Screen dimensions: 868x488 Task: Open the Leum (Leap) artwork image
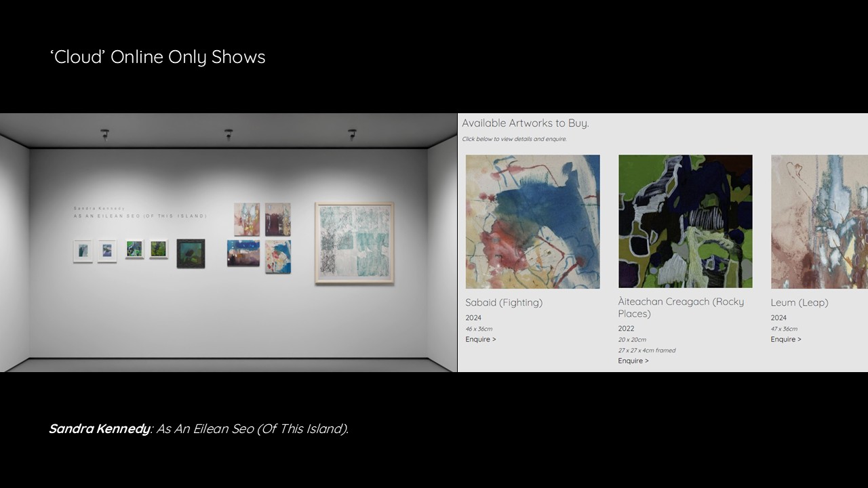pyautogui.click(x=819, y=222)
